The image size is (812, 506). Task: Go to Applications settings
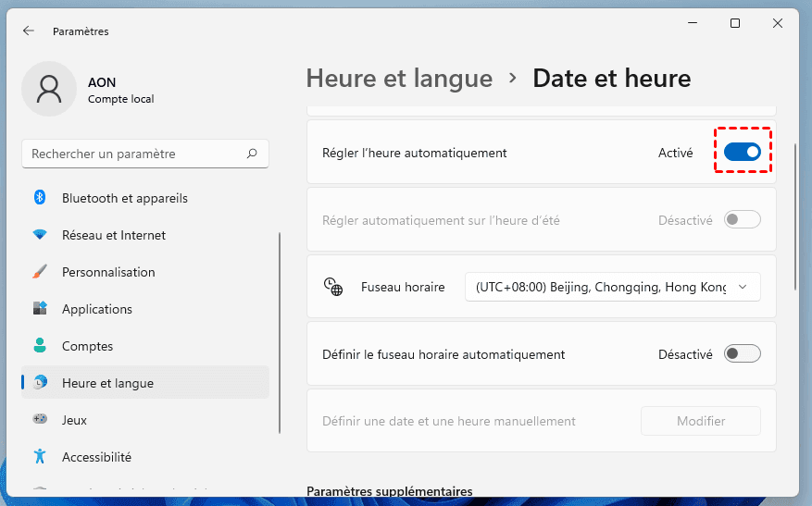coord(145,309)
